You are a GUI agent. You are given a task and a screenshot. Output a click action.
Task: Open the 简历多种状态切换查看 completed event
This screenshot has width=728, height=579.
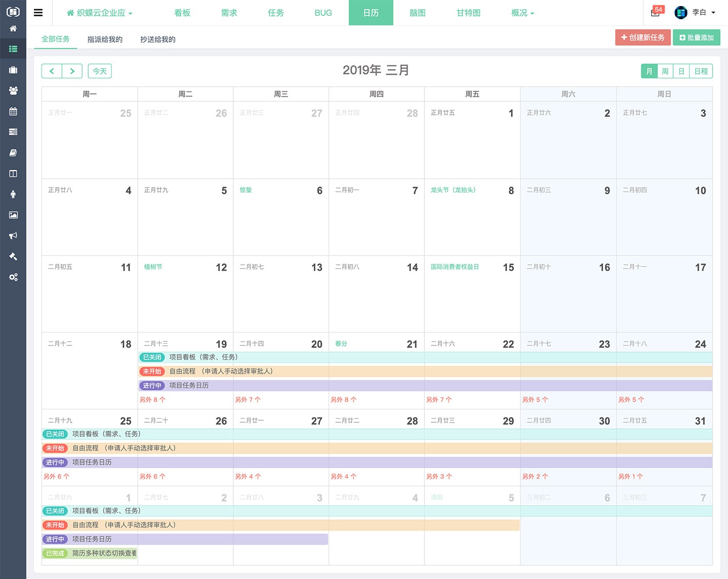[x=90, y=553]
